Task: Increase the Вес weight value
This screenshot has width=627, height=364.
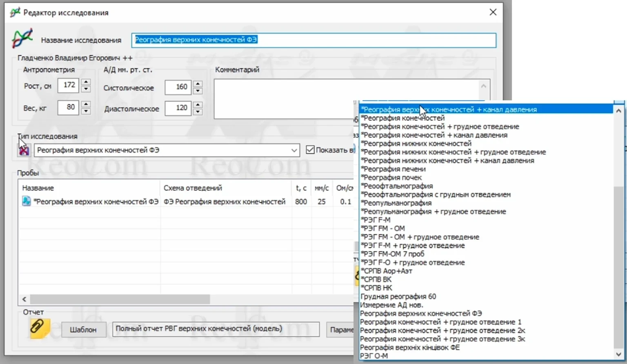Action: click(86, 104)
